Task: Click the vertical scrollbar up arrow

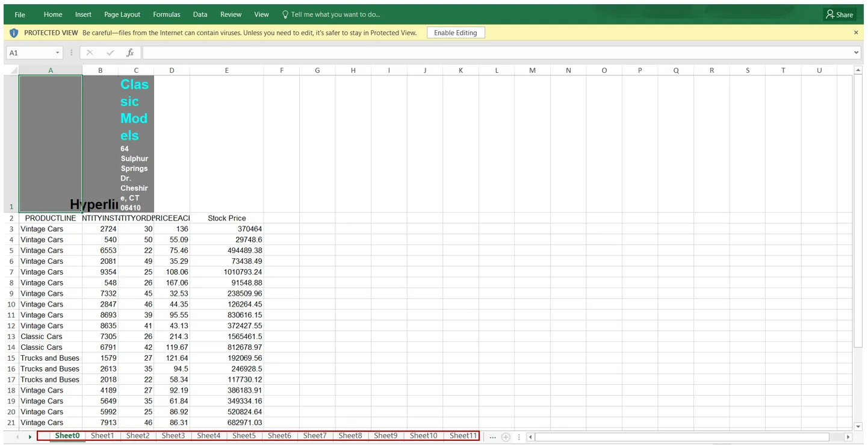Action: click(x=858, y=70)
